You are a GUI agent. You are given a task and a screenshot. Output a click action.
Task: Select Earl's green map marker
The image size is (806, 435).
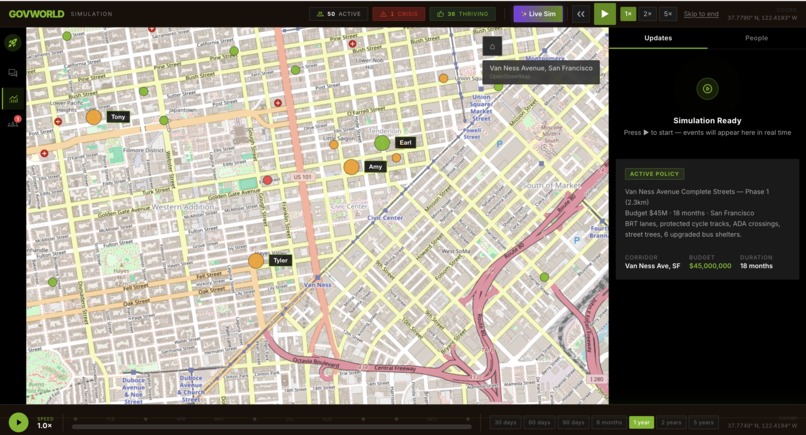click(x=381, y=143)
